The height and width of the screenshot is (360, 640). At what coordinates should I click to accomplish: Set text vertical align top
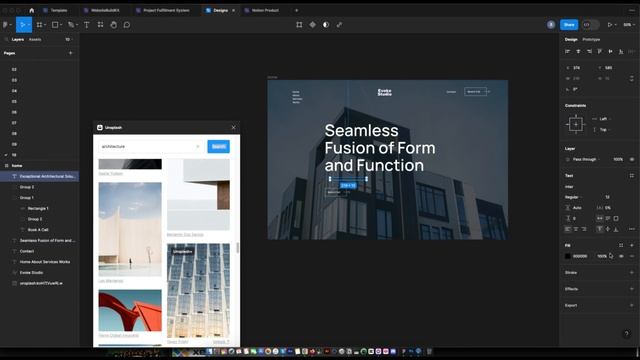point(600,229)
